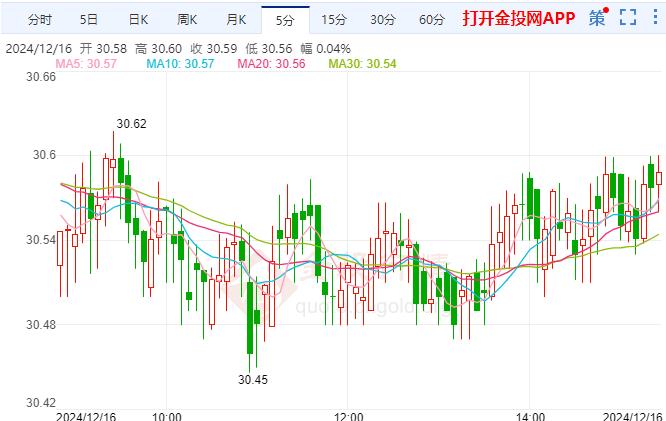The width and height of the screenshot is (666, 421).
Task: Click the 30.6 price axis label
Action: tap(44, 155)
